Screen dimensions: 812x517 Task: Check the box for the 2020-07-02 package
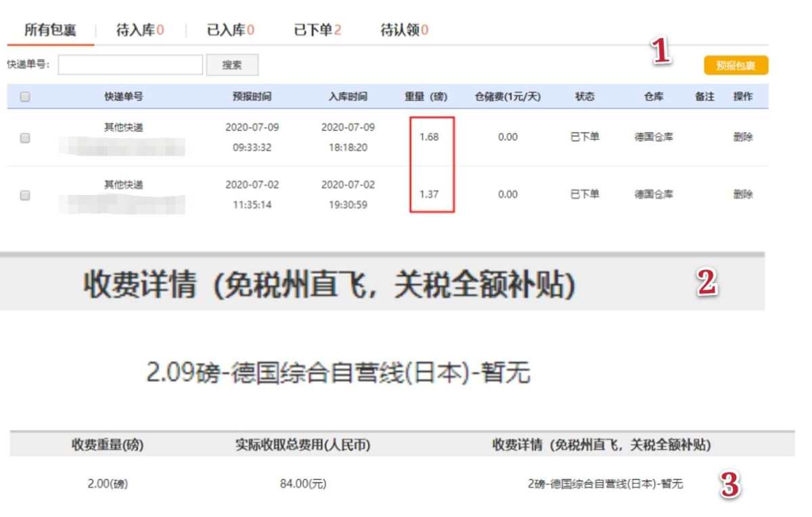tap(25, 195)
